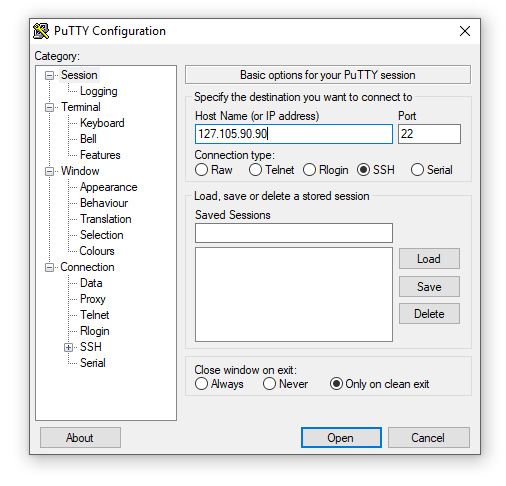
Task: Open the Proxy category
Action: tap(93, 299)
